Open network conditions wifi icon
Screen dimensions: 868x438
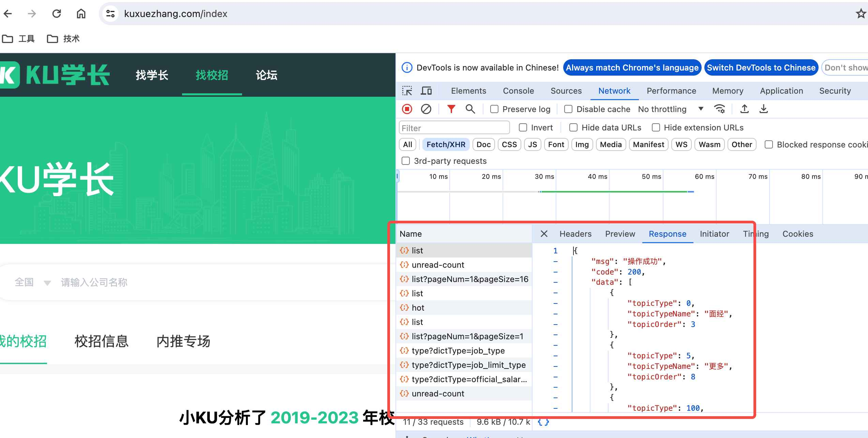[720, 109]
